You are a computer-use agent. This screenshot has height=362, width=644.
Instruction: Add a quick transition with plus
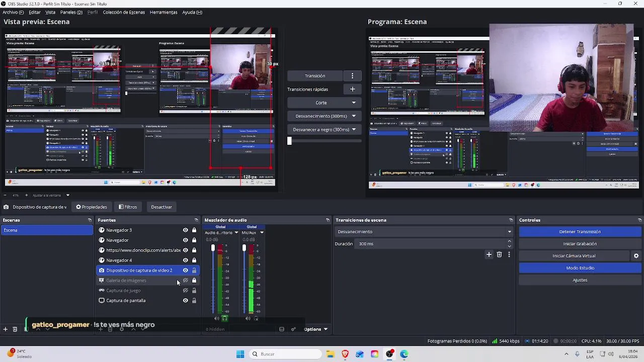point(352,89)
